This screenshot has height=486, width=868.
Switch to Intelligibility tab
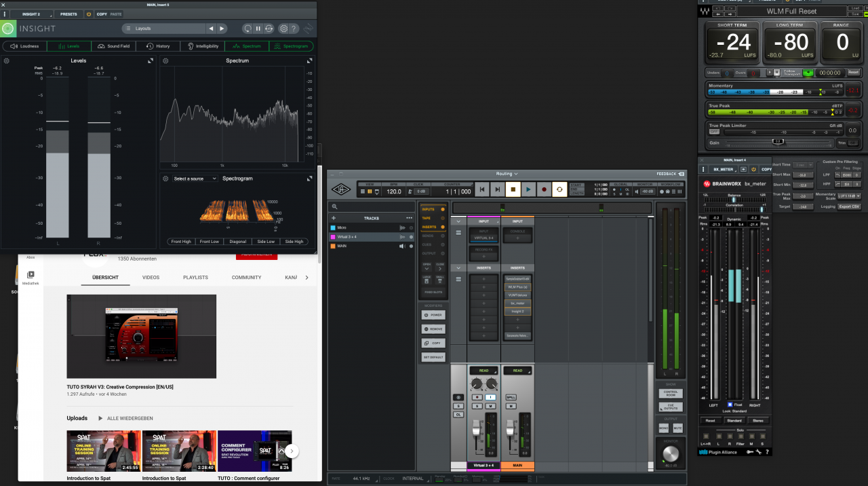(x=202, y=46)
